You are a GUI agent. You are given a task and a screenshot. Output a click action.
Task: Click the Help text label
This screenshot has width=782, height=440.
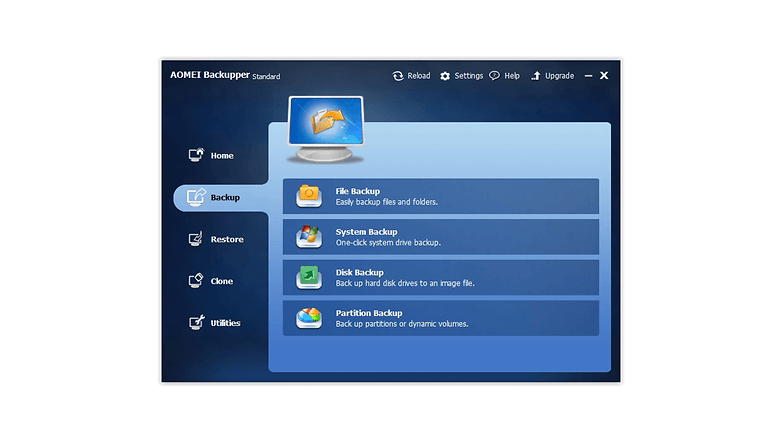coord(512,76)
